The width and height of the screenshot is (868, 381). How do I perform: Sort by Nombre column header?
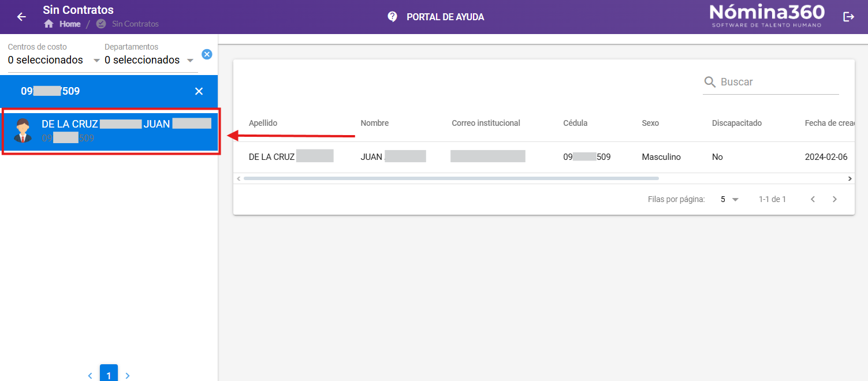pos(375,123)
